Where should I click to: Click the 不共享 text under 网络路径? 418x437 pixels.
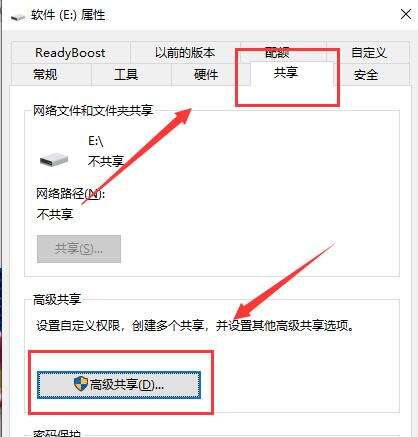pyautogui.click(x=55, y=214)
